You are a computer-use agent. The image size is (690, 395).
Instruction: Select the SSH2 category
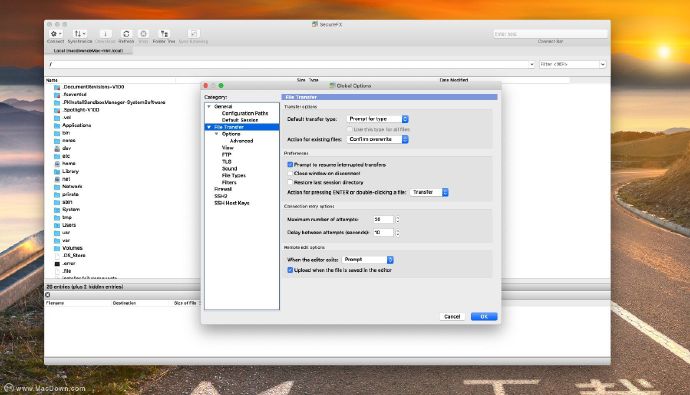pos(221,196)
